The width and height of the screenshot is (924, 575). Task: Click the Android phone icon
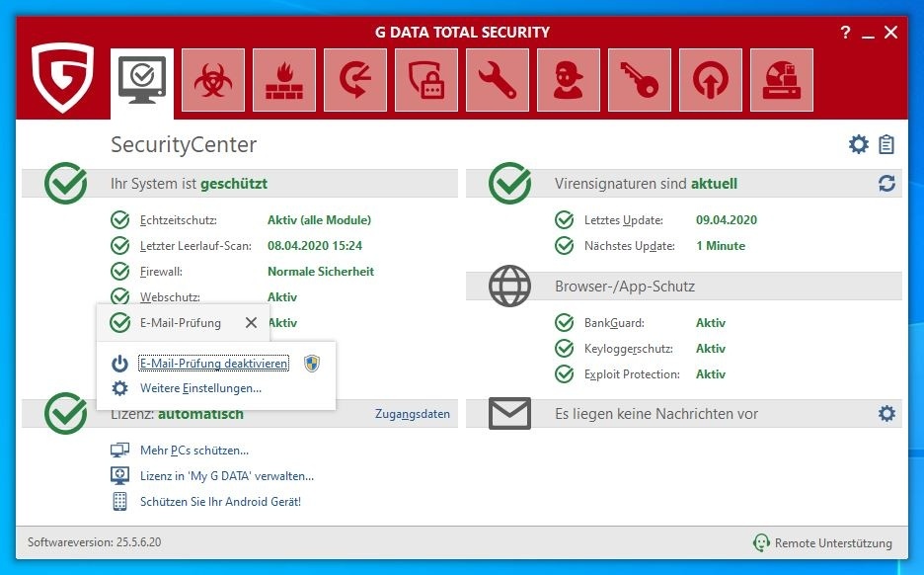tap(119, 502)
